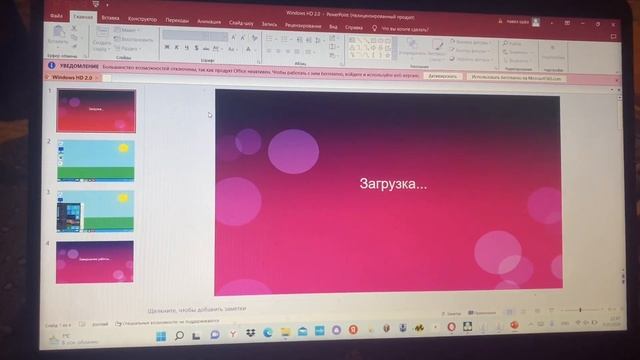Viewport: 640px width, 360px height.
Task: Click the bulleted list icon
Action: (270, 39)
